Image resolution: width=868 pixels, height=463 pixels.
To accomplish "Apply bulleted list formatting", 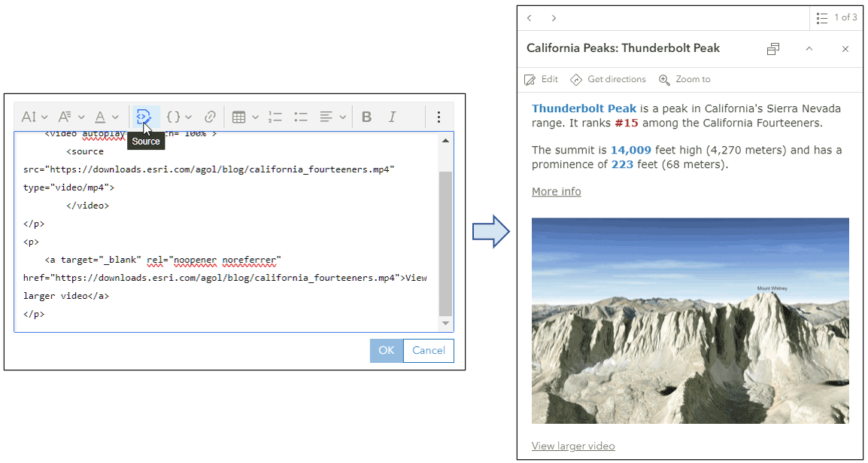I will point(301,117).
